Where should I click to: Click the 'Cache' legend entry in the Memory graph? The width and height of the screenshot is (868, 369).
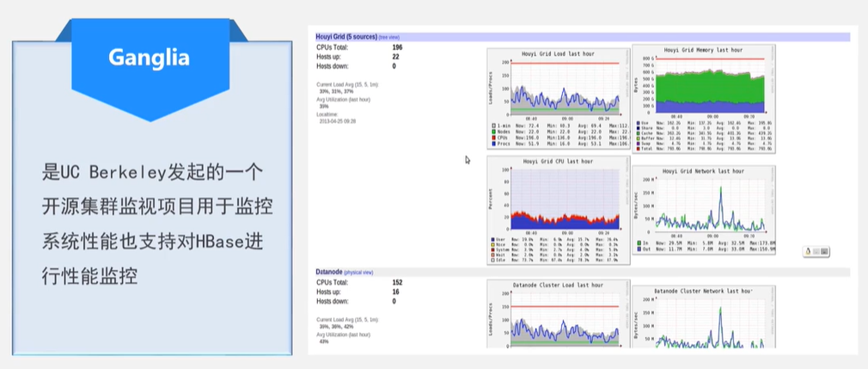645,133
